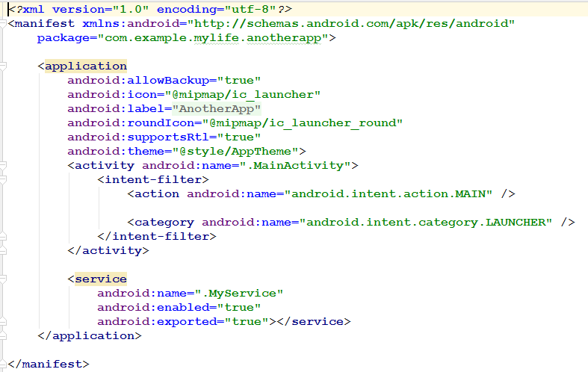Click the xmlns:android attribute name
Image resolution: width=588 pixels, height=372 pixels.
[131, 24]
